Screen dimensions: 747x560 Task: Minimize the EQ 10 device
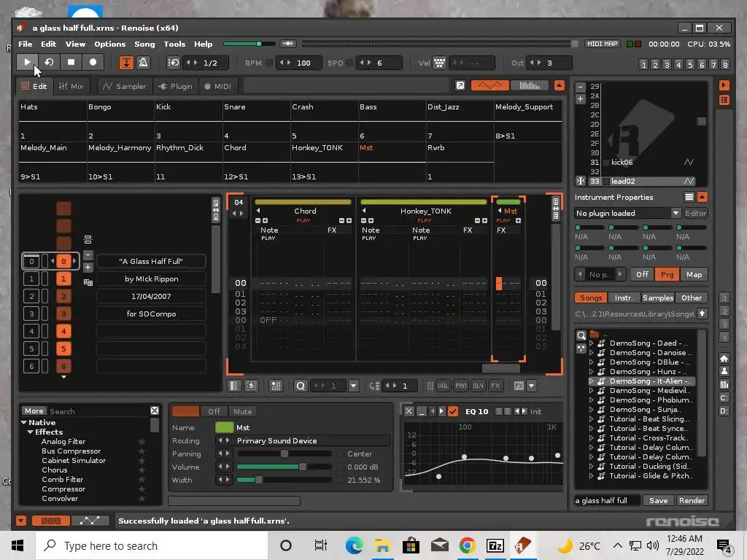coord(421,411)
